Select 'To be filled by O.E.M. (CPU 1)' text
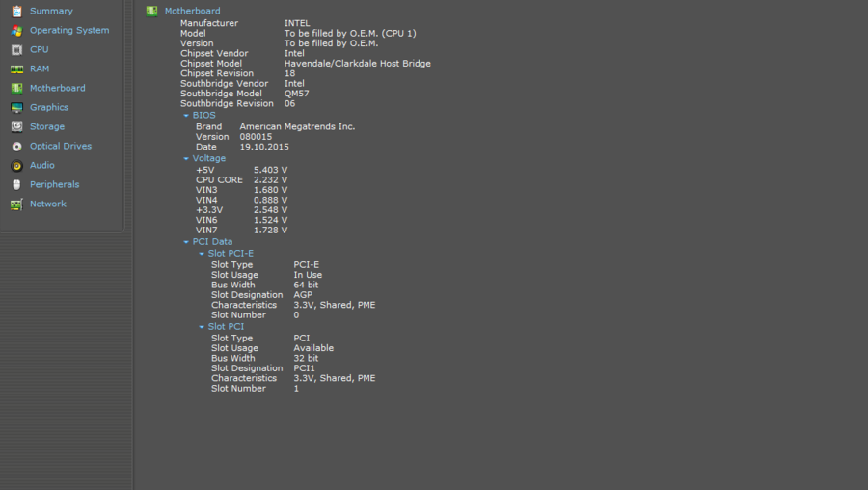 pyautogui.click(x=350, y=33)
